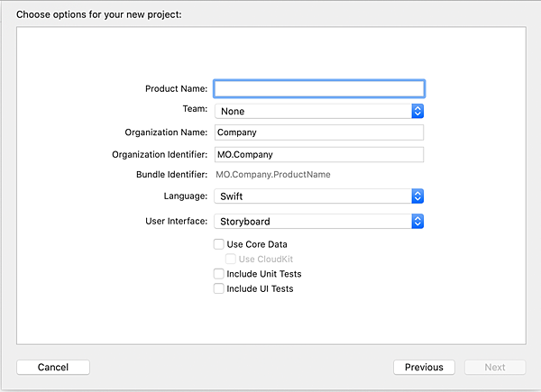Click the blue arrows on Language popup
The height and width of the screenshot is (392, 541).
click(417, 196)
